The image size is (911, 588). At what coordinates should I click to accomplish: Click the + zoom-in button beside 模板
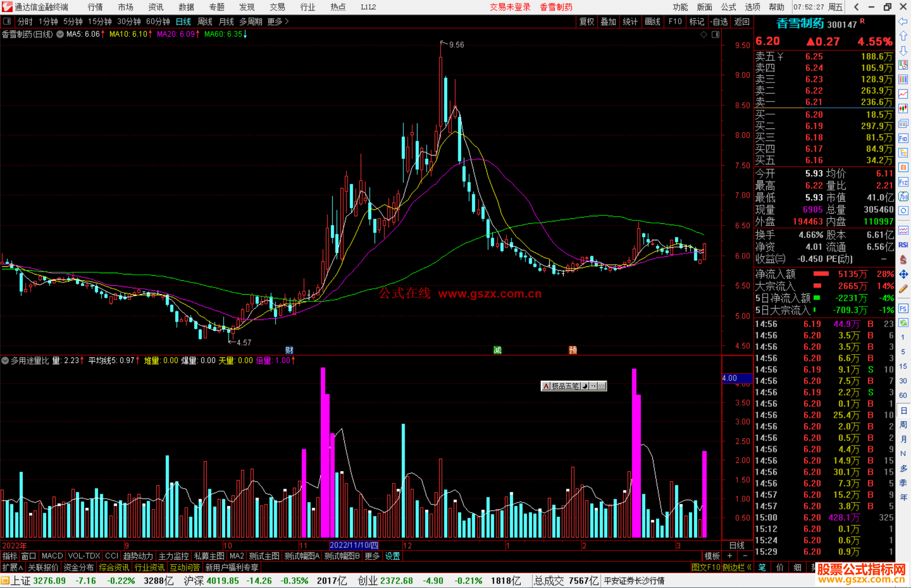click(x=730, y=556)
